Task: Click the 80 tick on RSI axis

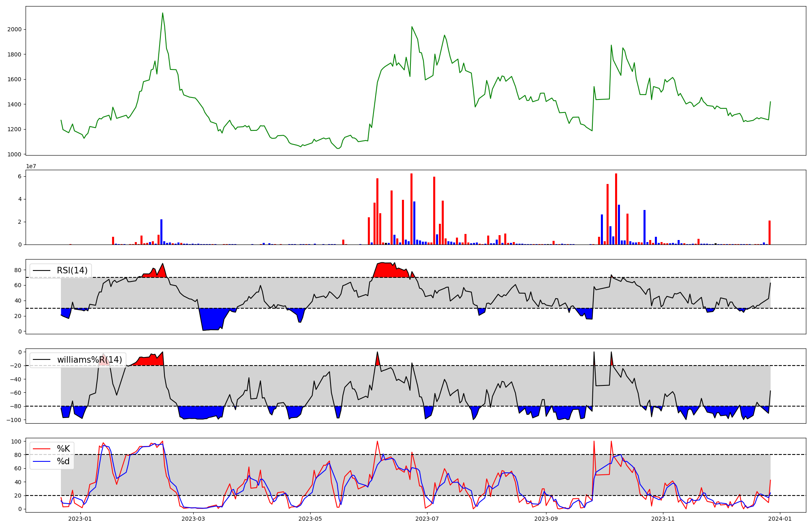Action: click(x=18, y=270)
